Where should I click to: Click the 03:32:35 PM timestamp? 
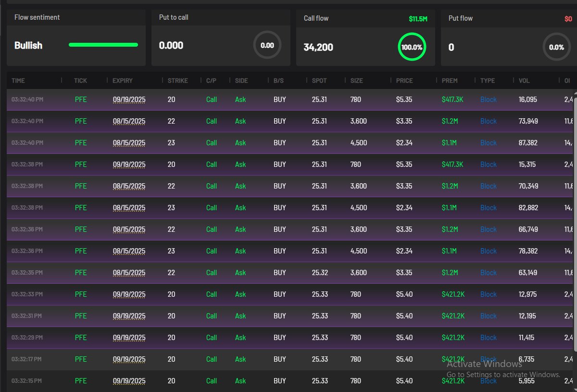pos(27,273)
